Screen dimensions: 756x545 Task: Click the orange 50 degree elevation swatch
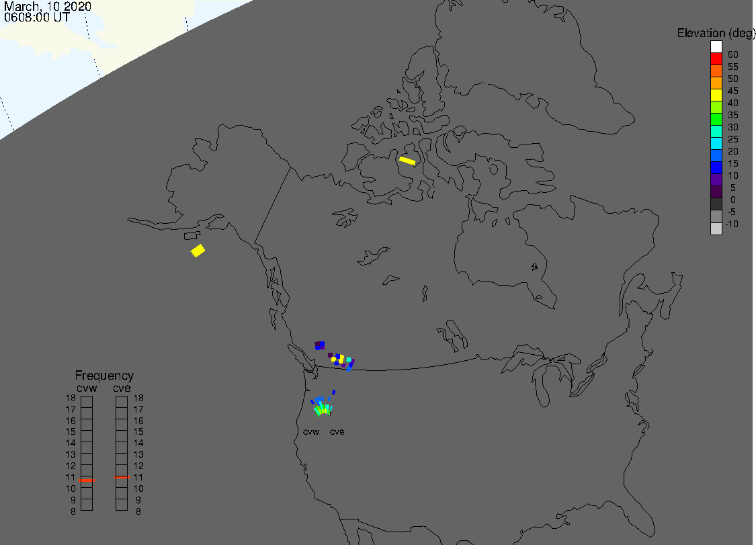pos(716,83)
